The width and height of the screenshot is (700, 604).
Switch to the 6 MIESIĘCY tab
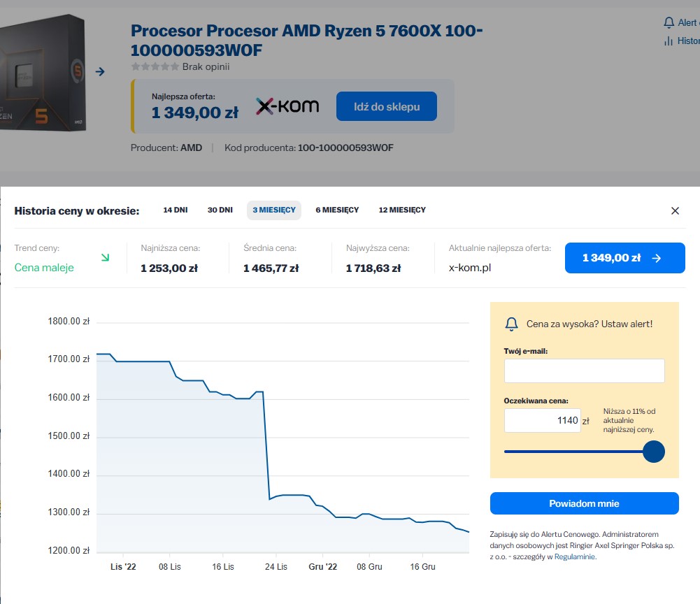337,210
